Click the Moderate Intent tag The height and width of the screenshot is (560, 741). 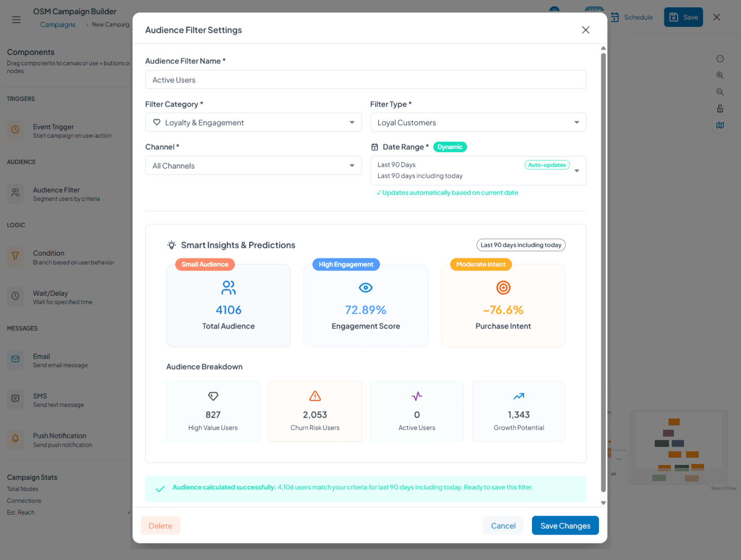(x=481, y=264)
